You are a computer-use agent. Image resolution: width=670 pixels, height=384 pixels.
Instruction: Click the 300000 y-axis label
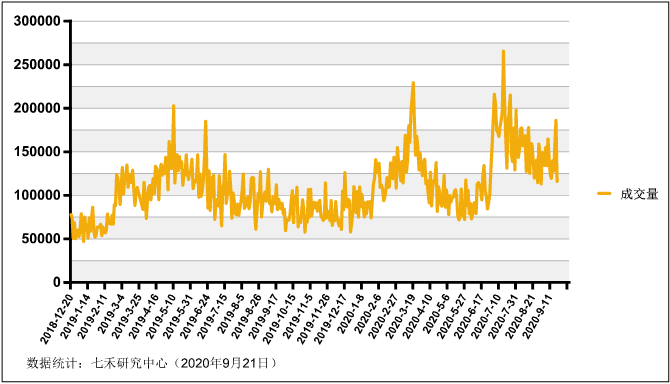(37, 21)
